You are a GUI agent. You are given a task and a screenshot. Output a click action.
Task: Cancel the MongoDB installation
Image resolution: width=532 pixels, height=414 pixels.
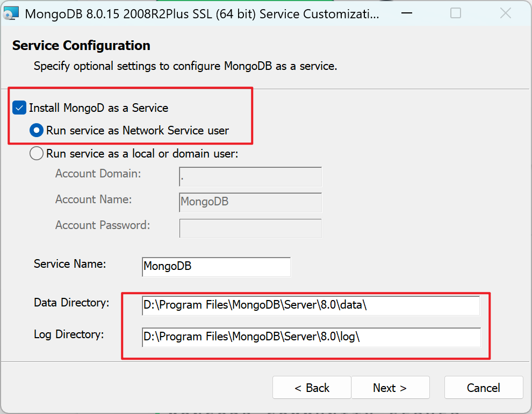pos(484,388)
